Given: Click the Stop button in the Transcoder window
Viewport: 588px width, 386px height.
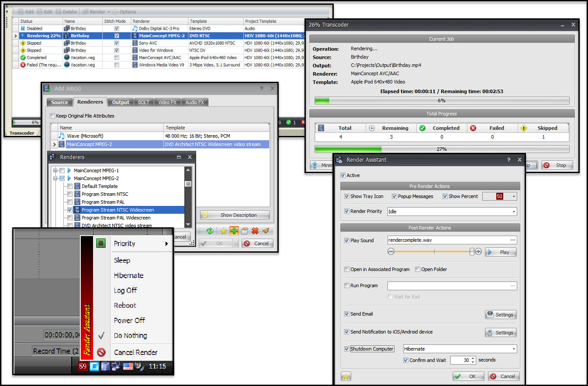Looking at the screenshot, I should coord(557,165).
